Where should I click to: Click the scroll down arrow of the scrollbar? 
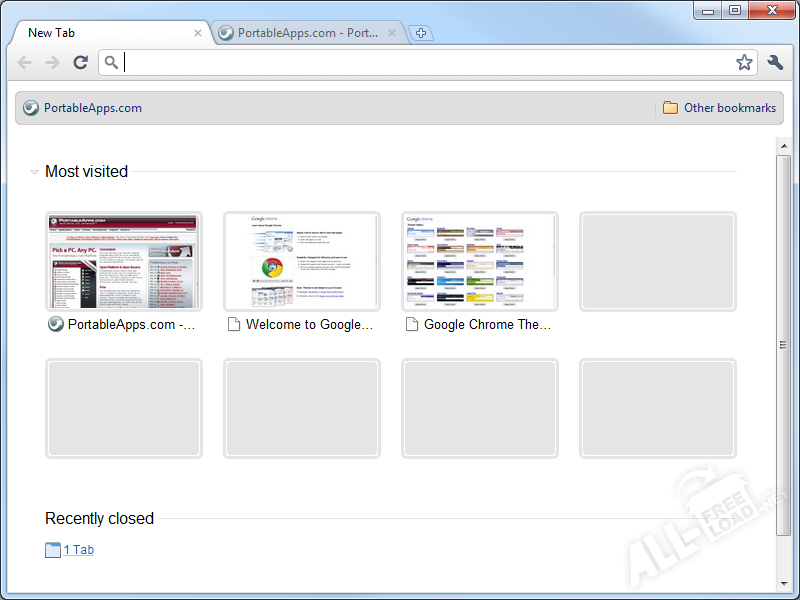click(x=784, y=582)
